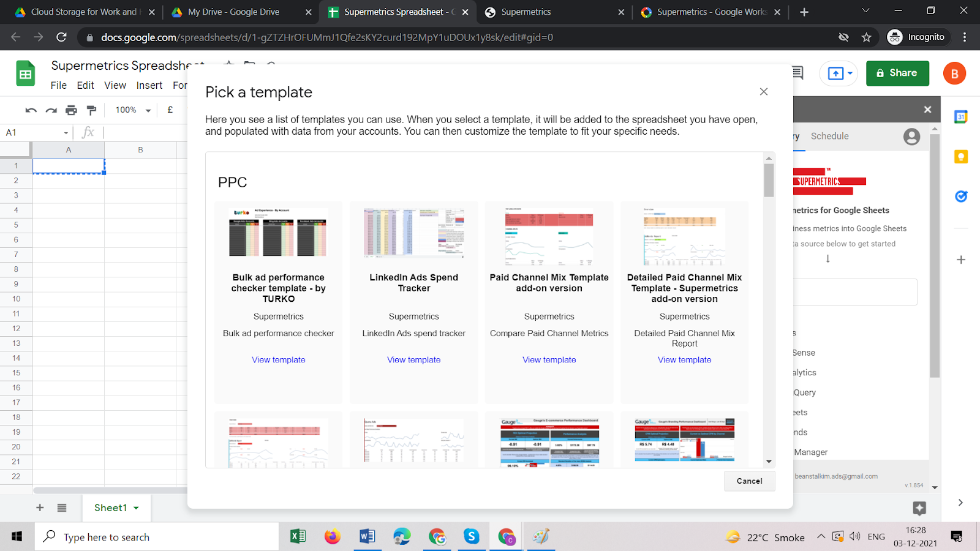Viewport: 980px width, 551px height.
Task: Open the 100% zoom dropdown
Action: [133, 110]
